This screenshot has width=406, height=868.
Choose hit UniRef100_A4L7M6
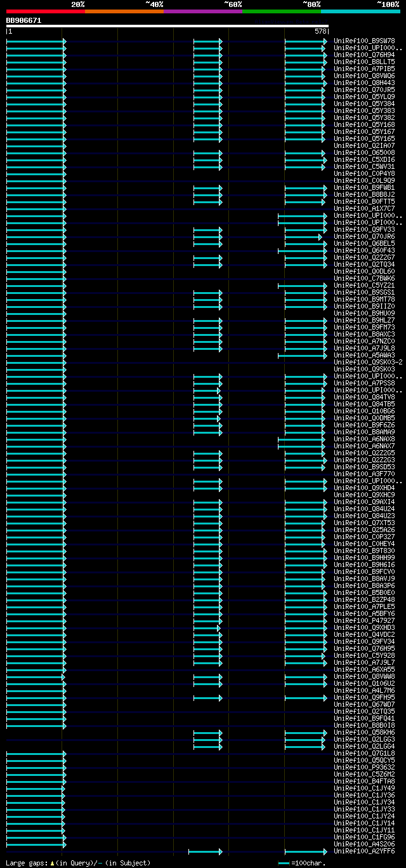tap(364, 691)
